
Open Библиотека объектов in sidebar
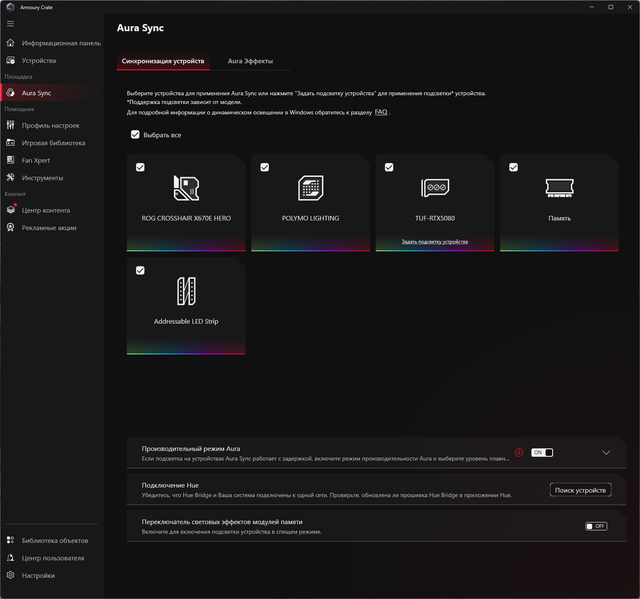click(x=52, y=540)
